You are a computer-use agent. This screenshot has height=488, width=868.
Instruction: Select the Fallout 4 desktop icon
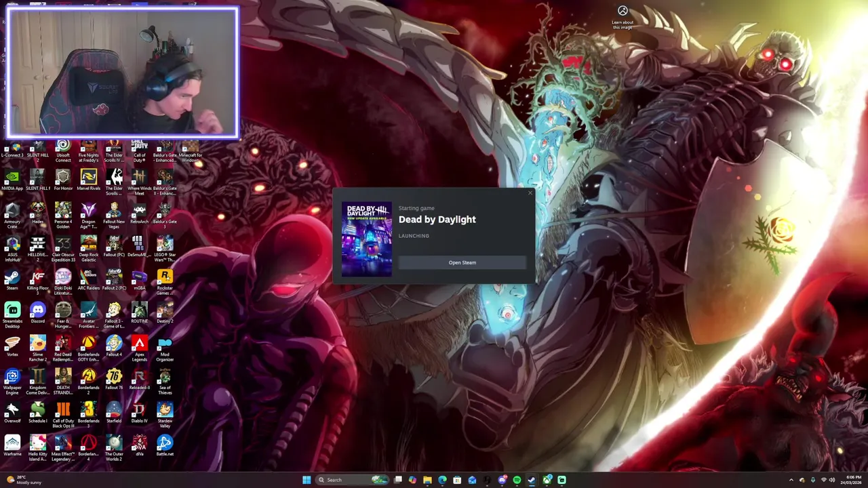[114, 346]
